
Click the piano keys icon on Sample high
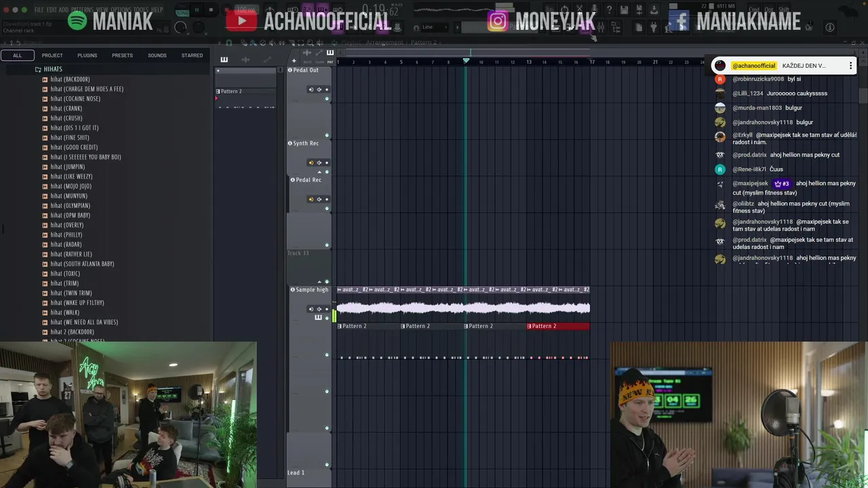click(318, 317)
